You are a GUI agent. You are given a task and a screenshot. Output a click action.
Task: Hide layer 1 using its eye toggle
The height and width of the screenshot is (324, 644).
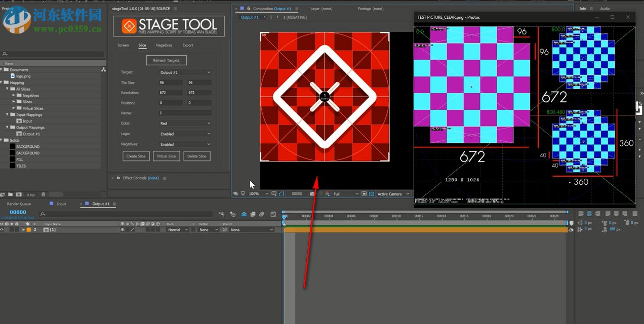click(2, 230)
